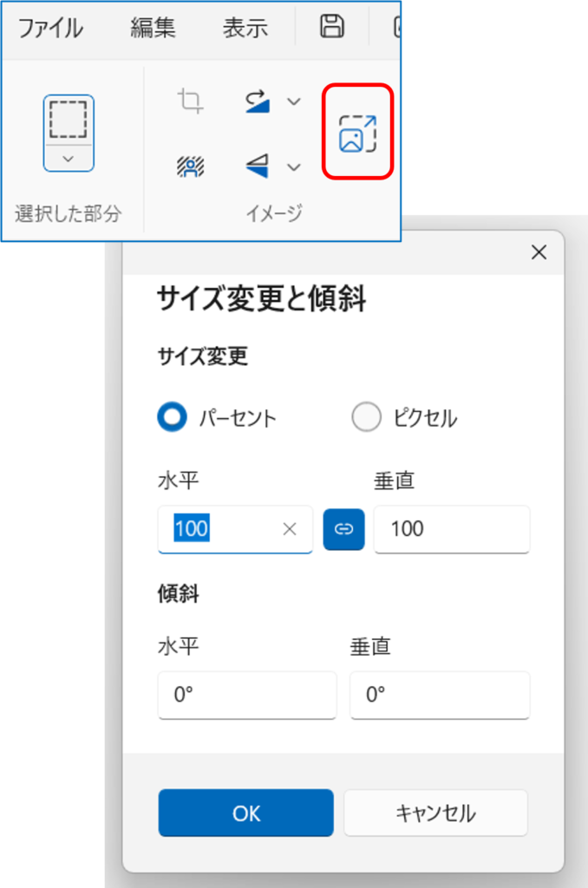The width and height of the screenshot is (588, 888).
Task: Clear the horizontal resize field with X
Action: point(290,529)
